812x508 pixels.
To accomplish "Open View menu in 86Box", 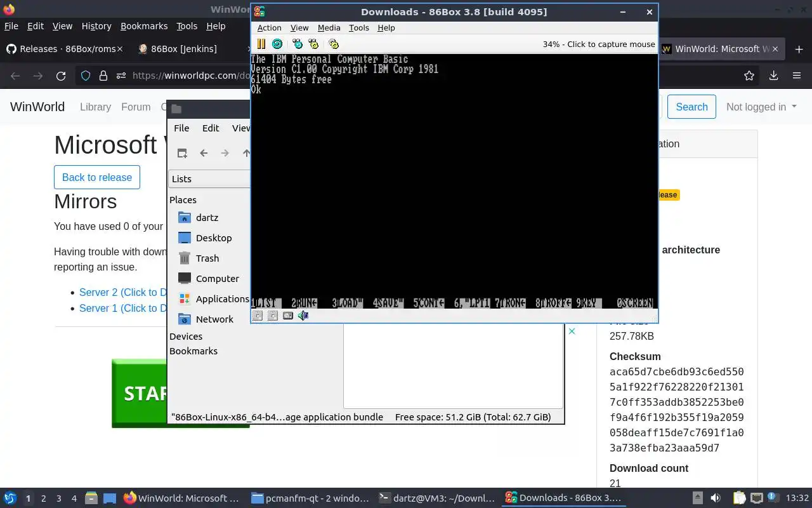I will (x=299, y=27).
